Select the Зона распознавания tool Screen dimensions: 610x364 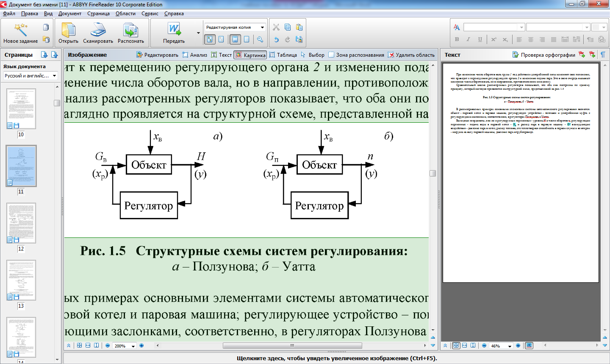pyautogui.click(x=356, y=55)
